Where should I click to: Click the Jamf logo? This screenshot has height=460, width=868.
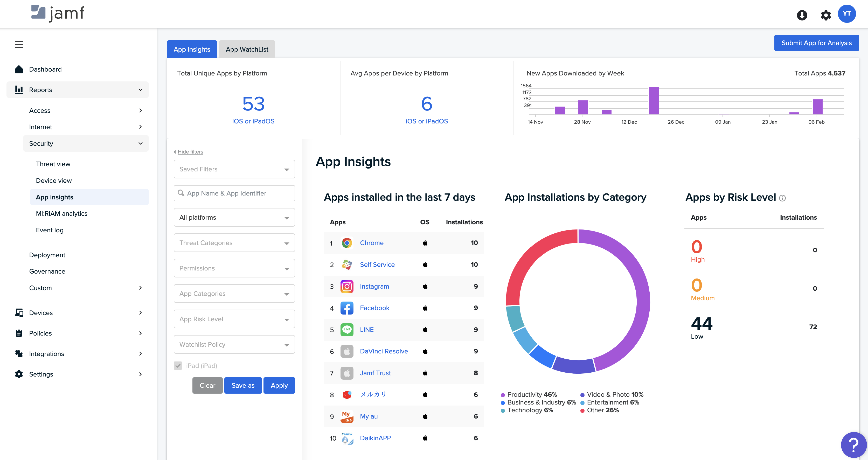58,13
